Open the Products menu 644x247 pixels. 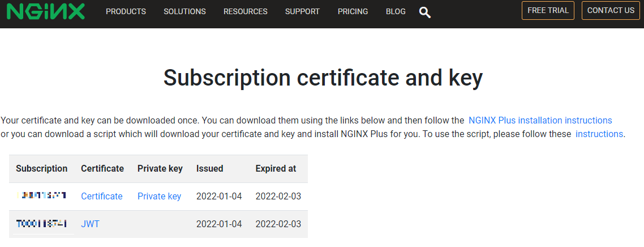pos(126,11)
